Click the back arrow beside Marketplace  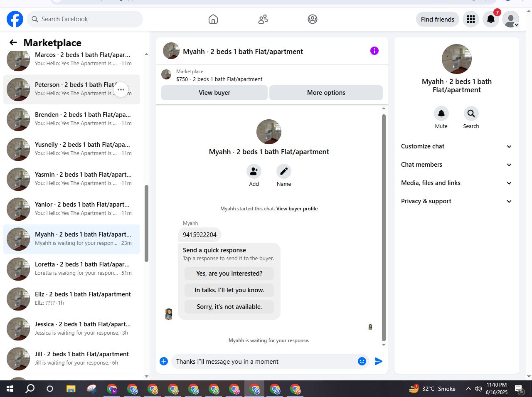coord(13,42)
